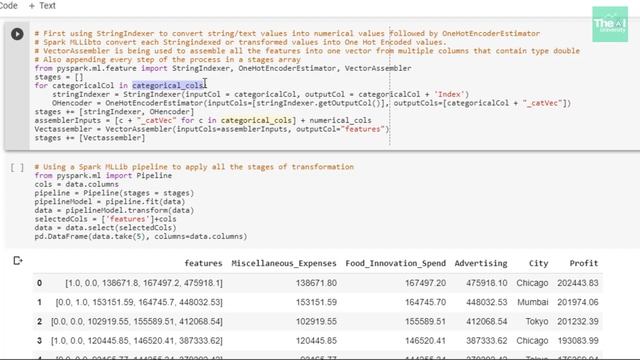Click the Profit column header
Image resolution: width=640 pixels, height=360 pixels.
(584, 263)
